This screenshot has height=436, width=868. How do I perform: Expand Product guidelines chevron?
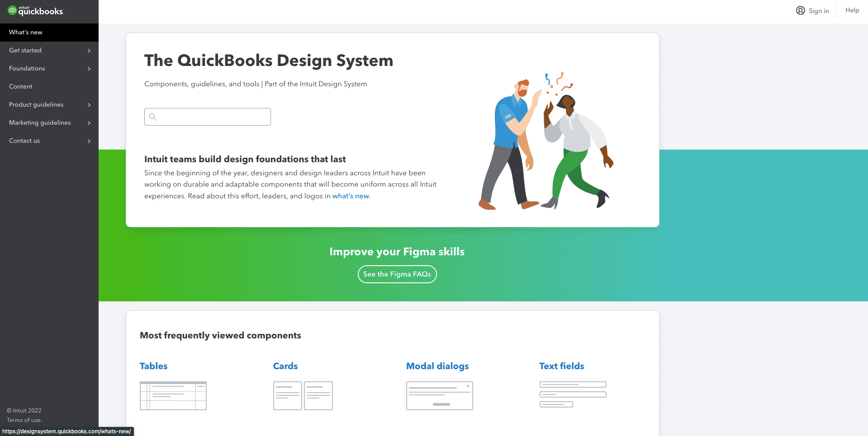click(x=89, y=105)
